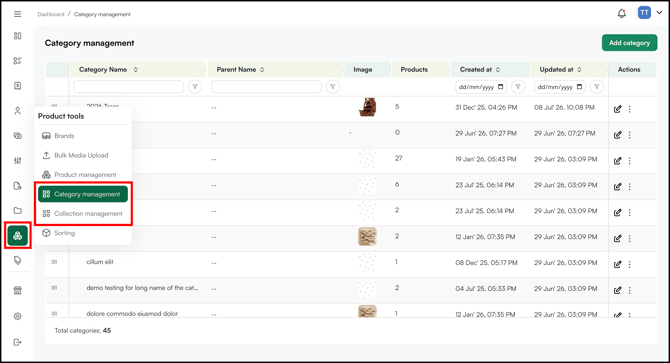The height and width of the screenshot is (363, 670).
Task: Click the Updated at filter funnel icon
Action: [597, 87]
